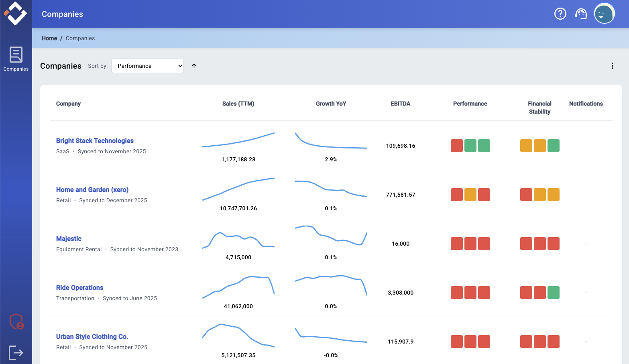The image size is (629, 364).
Task: Open the three-dot options menu
Action: tap(613, 65)
